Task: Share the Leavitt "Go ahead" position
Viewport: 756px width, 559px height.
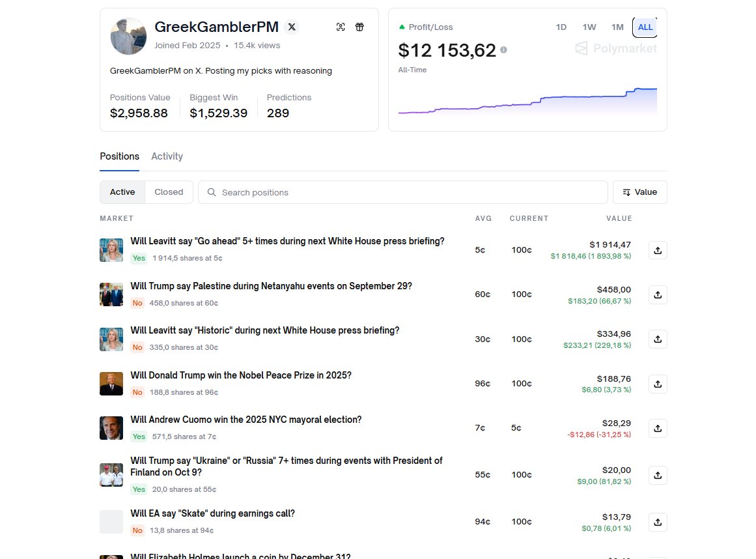Action: click(x=658, y=250)
